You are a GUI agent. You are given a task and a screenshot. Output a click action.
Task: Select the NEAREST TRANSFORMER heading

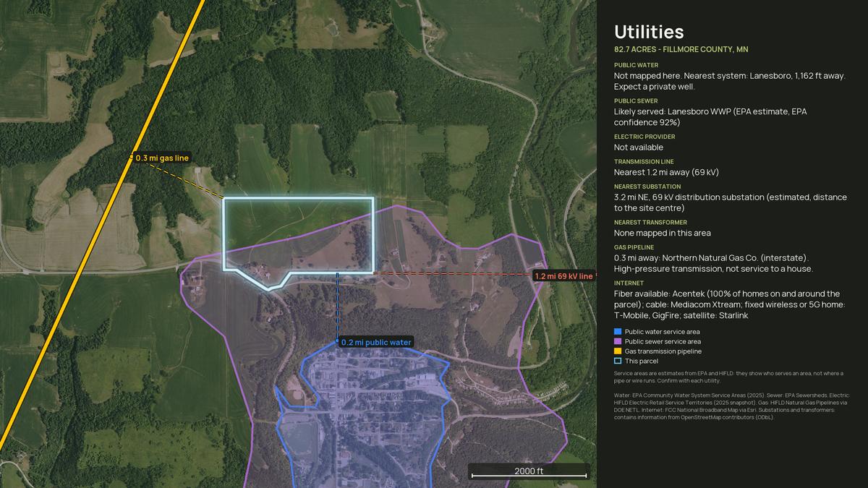click(650, 223)
